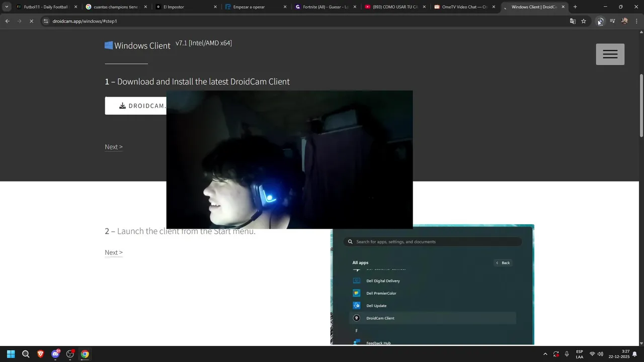Click the microphone tray icon
Screen dimensions: 644x362
pos(567,354)
